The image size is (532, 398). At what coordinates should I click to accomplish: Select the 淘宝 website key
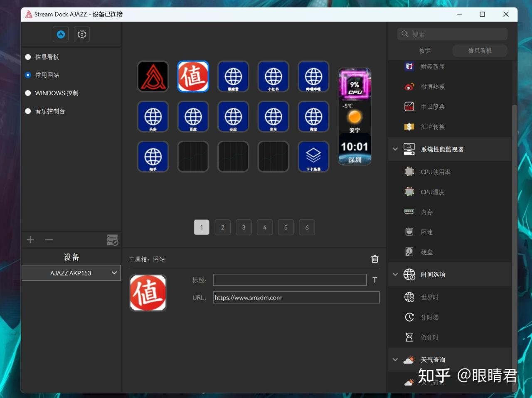313,116
